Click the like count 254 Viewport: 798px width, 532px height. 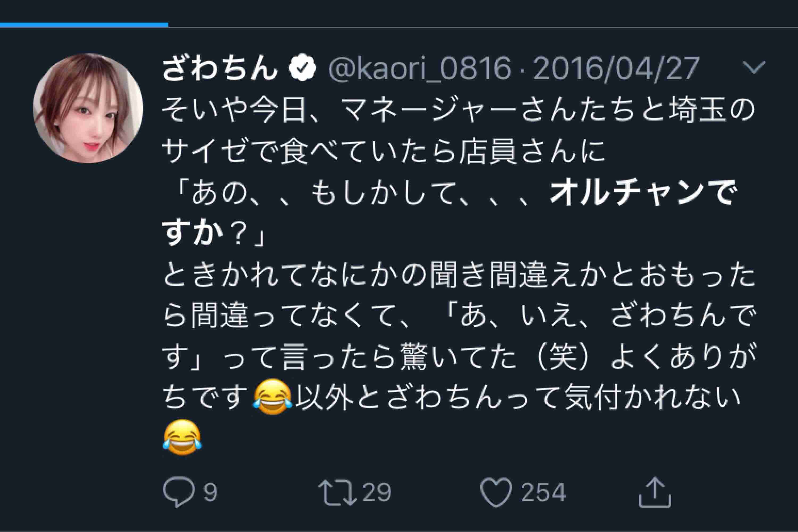coord(543,492)
